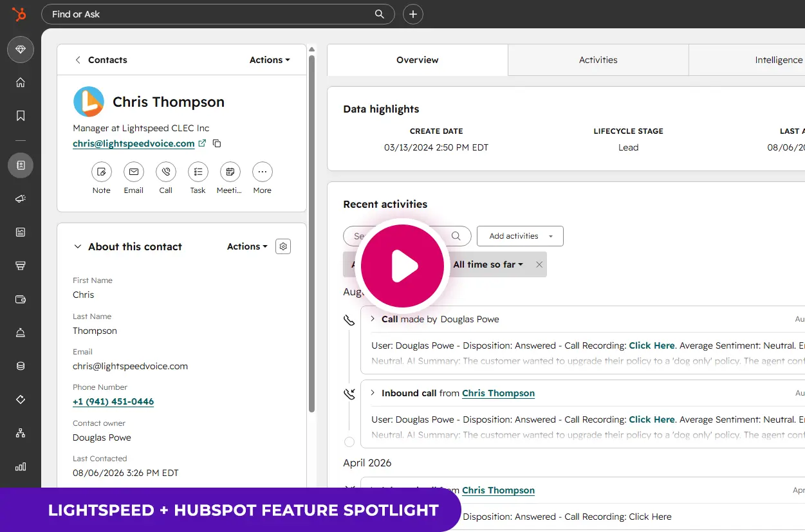Open Chris Thompson link in April 2026 call
The width and height of the screenshot is (805, 532).
pyautogui.click(x=498, y=490)
